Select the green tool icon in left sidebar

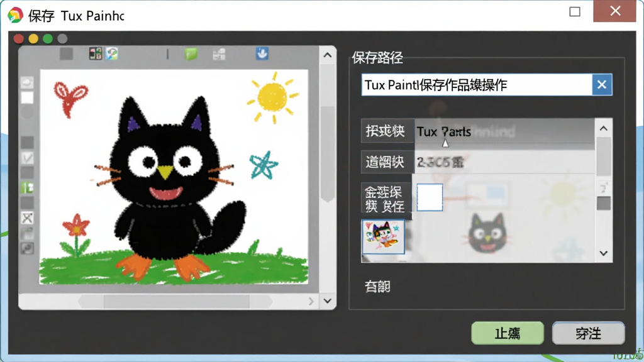click(27, 187)
